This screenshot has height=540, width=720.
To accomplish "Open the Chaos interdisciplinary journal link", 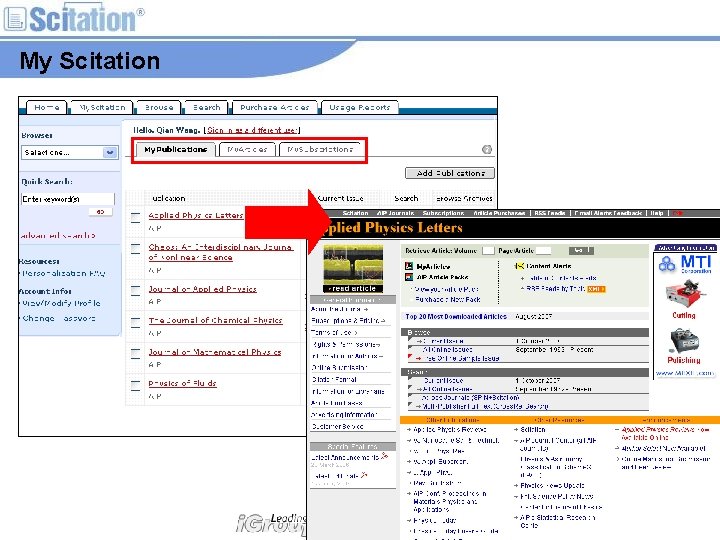I will pyautogui.click(x=220, y=252).
